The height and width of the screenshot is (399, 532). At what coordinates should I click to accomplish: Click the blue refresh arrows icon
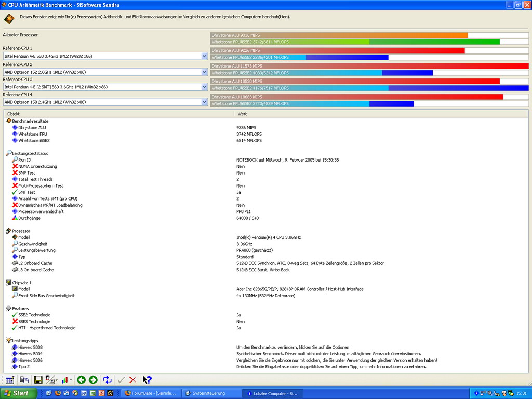point(107,380)
